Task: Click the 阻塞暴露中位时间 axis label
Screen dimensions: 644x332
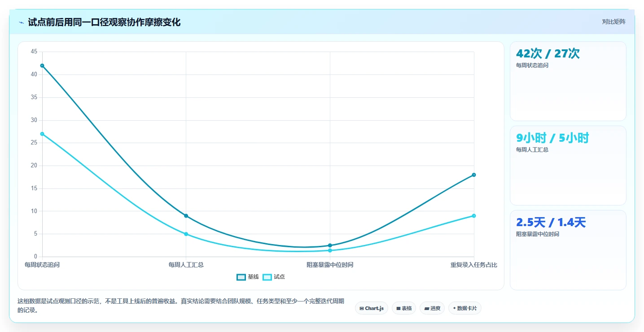Action: point(330,265)
